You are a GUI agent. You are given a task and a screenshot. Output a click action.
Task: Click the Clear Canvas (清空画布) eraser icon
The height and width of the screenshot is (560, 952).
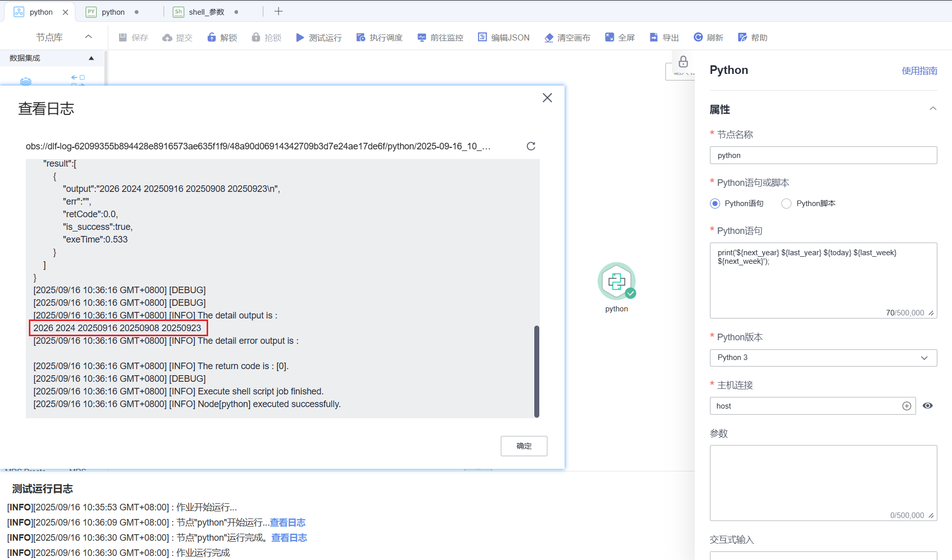549,37
